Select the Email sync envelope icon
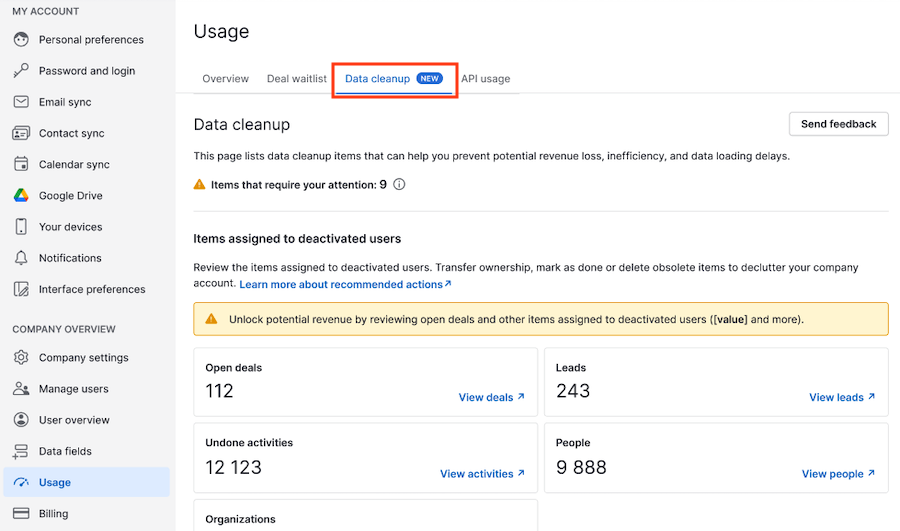The height and width of the screenshot is (531, 900). [21, 102]
